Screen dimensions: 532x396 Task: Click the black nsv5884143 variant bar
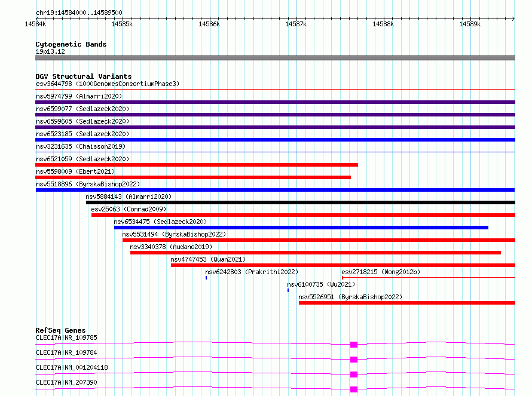tap(301, 202)
